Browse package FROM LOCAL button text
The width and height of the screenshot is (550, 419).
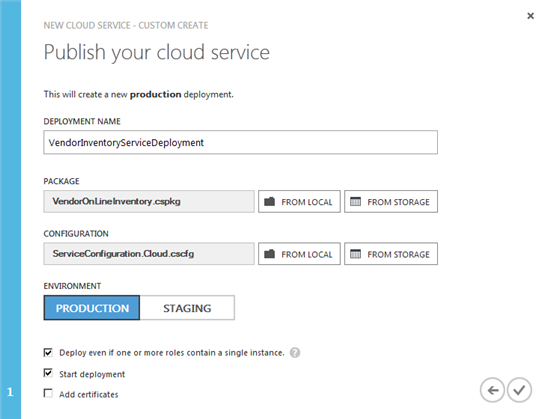pyautogui.click(x=307, y=202)
